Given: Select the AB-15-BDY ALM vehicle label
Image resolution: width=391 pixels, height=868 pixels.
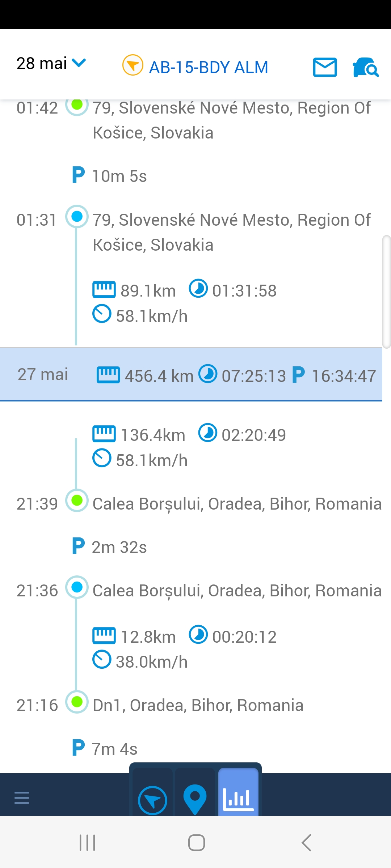Looking at the screenshot, I should [209, 67].
